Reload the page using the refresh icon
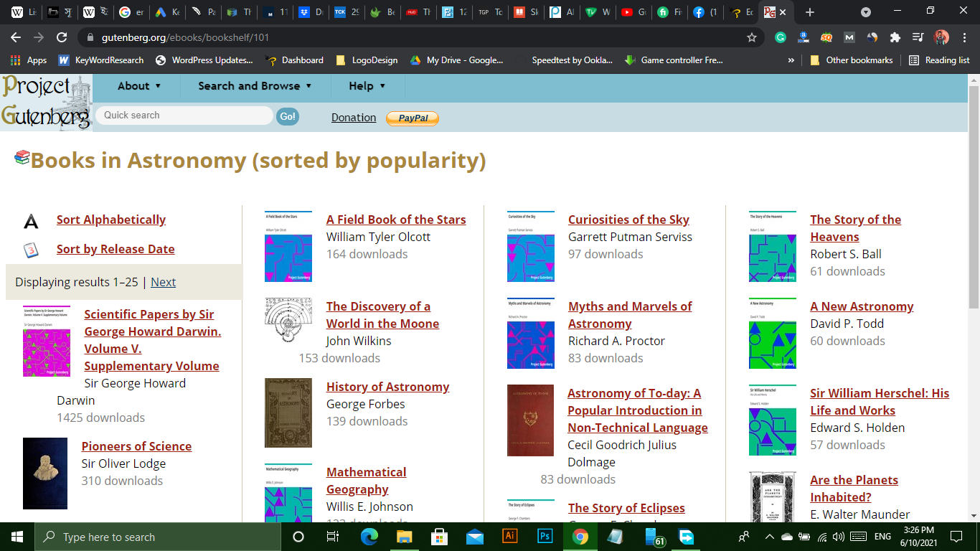Screen dimensions: 980x551 (62, 37)
